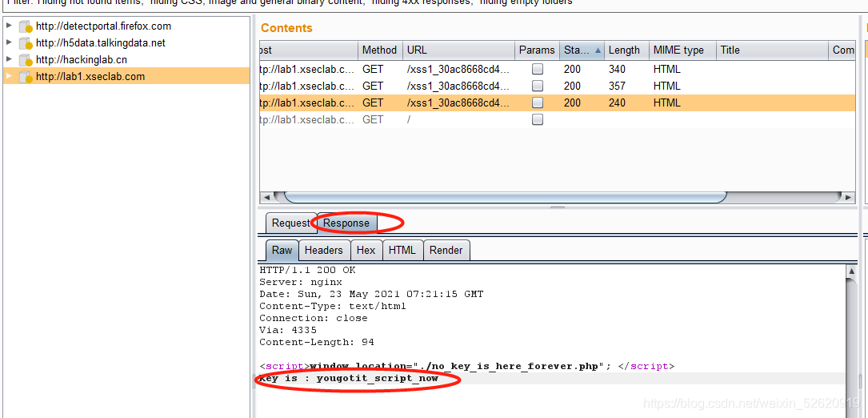Image resolution: width=868 pixels, height=418 pixels.
Task: Select the row with Length 357
Action: tap(558, 86)
